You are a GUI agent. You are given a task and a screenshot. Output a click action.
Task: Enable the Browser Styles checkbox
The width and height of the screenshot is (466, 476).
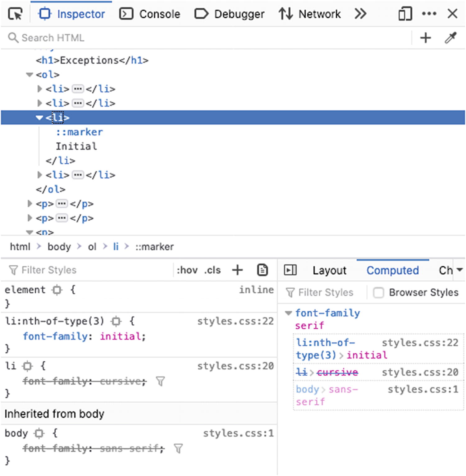click(x=378, y=293)
